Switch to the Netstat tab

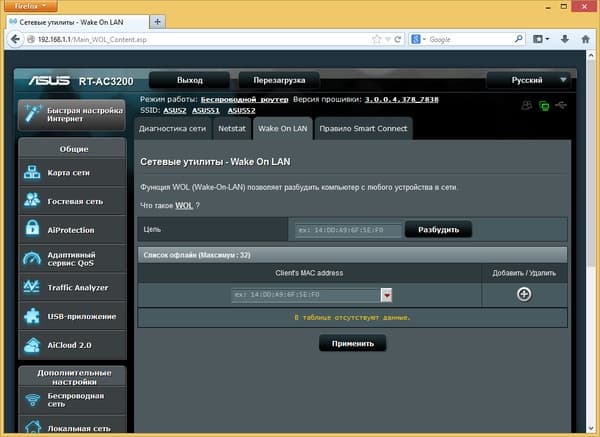click(x=232, y=129)
